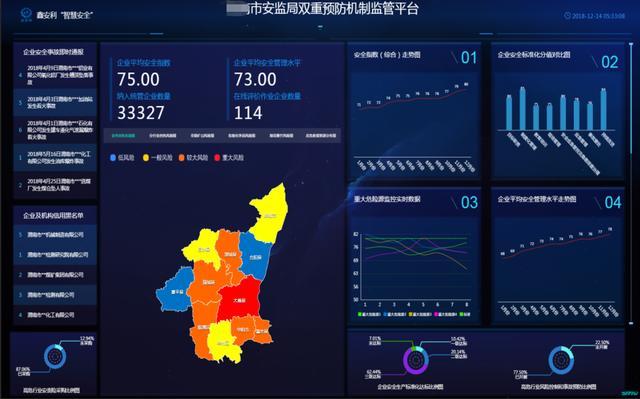This screenshot has width=640, height=399.
Task: Click the 73.00 average management level value
Action: pyautogui.click(x=255, y=79)
